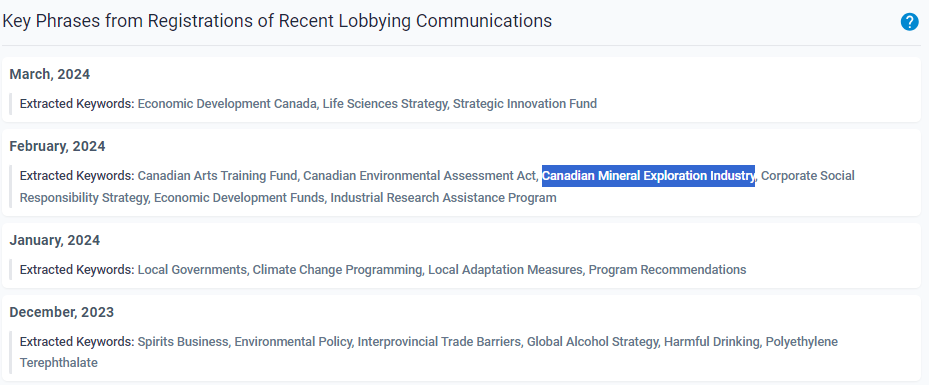The height and width of the screenshot is (385, 929).
Task: Select the March, 2024 heading
Action: pyautogui.click(x=50, y=75)
